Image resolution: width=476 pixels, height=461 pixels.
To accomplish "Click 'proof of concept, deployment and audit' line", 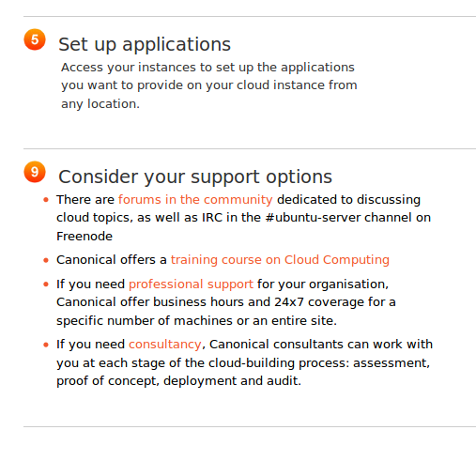I will click(178, 381).
